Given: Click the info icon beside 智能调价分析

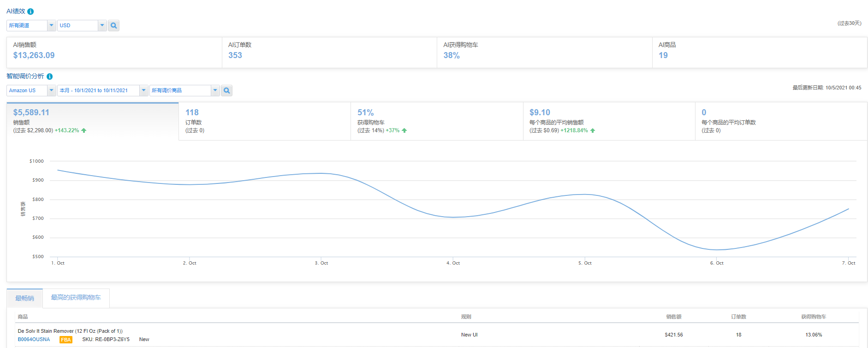Looking at the screenshot, I should coord(49,77).
